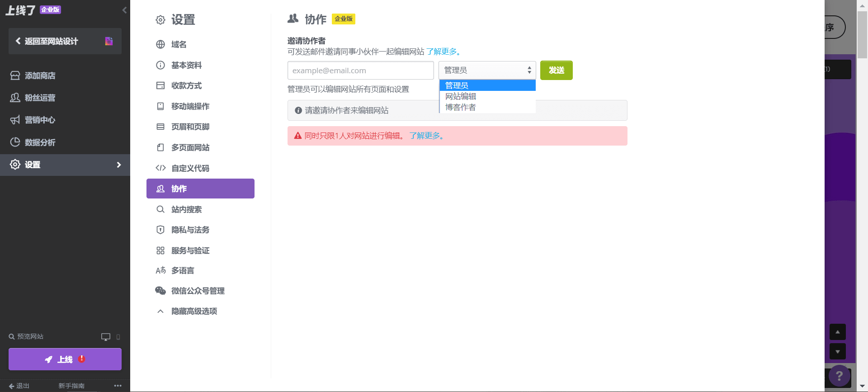
Task: Click the 多页面网站 pages icon
Action: coord(160,147)
